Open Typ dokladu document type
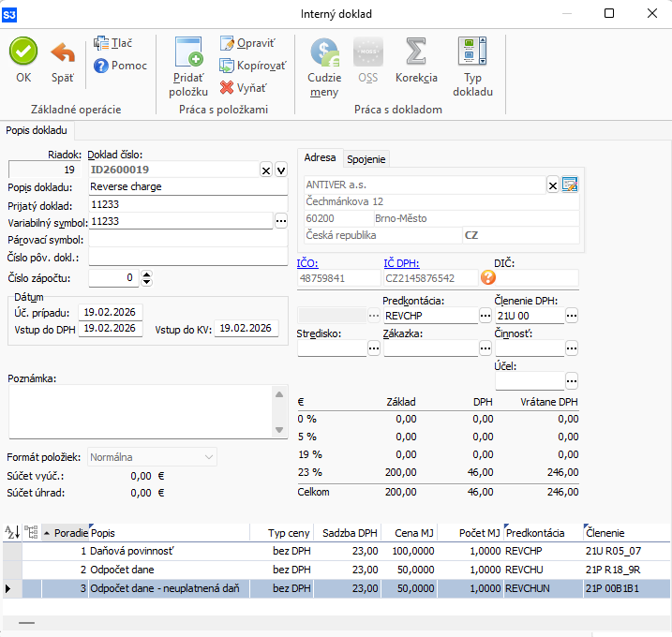This screenshot has width=672, height=637. (x=472, y=52)
